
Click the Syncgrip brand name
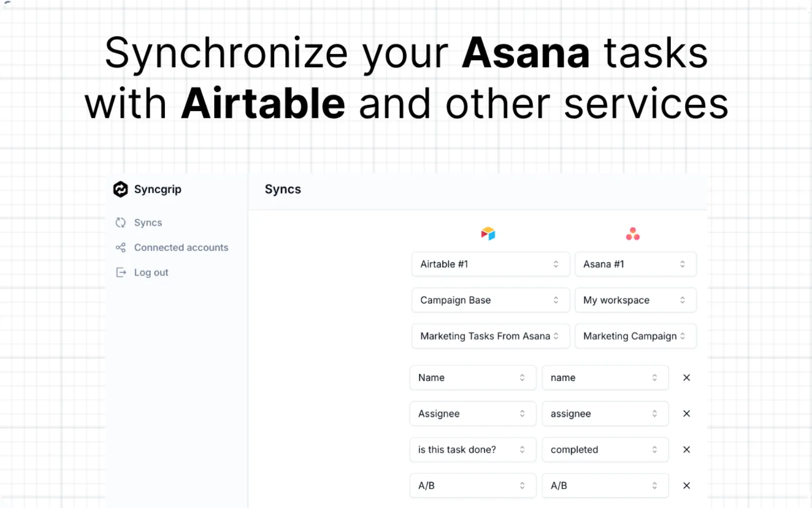click(157, 189)
